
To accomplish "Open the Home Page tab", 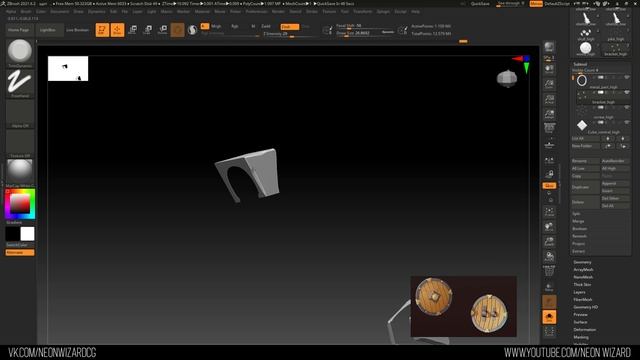I will pos(19,30).
